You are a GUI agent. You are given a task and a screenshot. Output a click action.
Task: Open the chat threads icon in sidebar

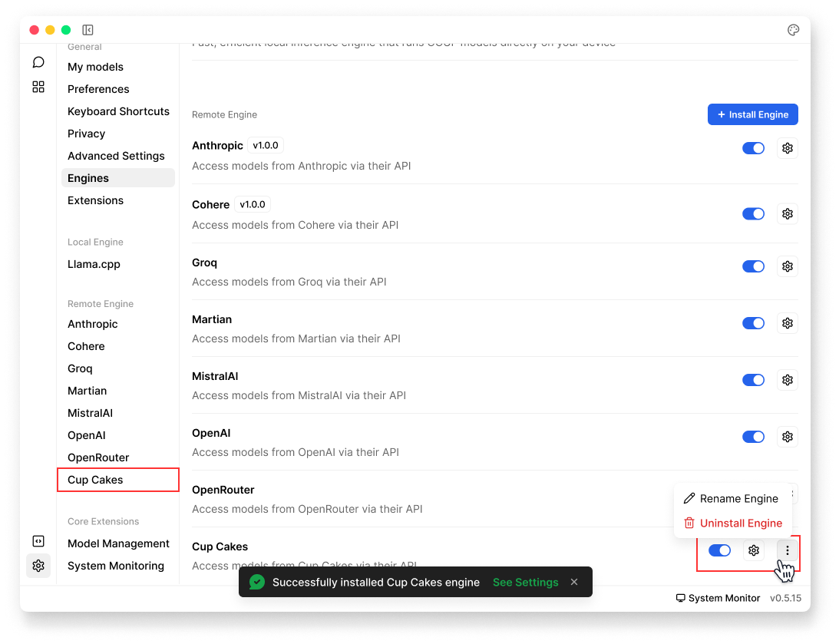coord(38,62)
